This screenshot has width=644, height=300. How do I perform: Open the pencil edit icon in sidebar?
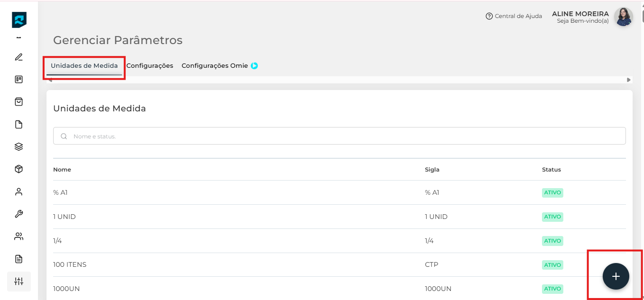click(x=19, y=57)
